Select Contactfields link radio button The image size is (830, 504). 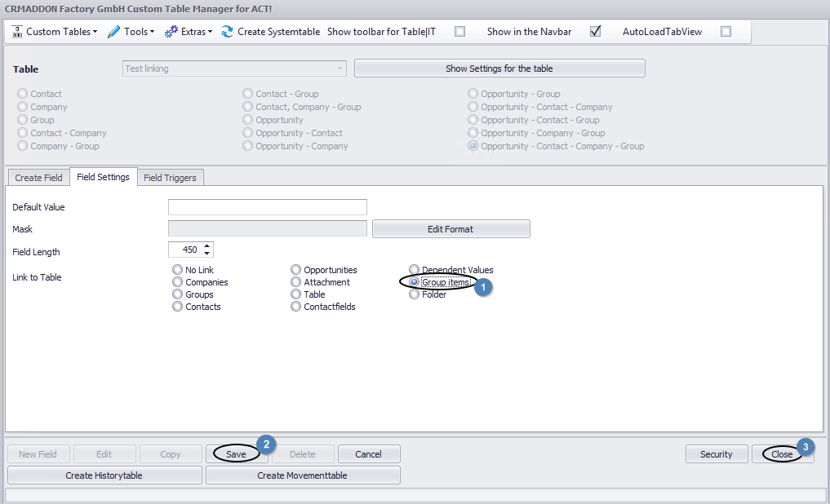296,306
